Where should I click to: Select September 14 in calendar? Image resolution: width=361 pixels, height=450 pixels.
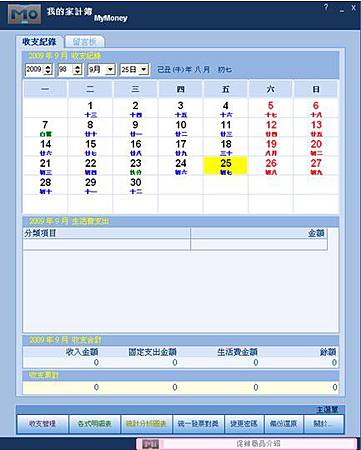(45, 147)
